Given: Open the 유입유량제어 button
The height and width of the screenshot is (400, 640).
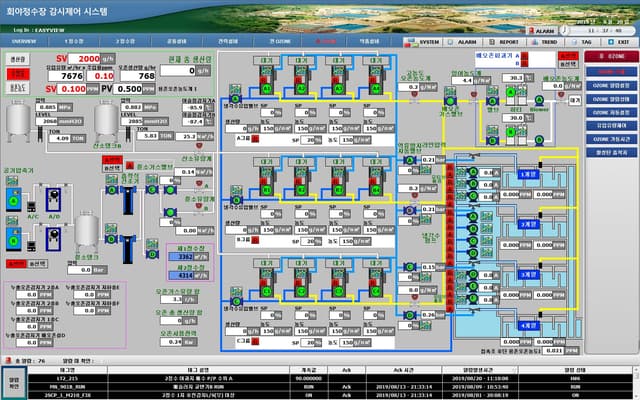Looking at the screenshot, I should coord(611,126).
